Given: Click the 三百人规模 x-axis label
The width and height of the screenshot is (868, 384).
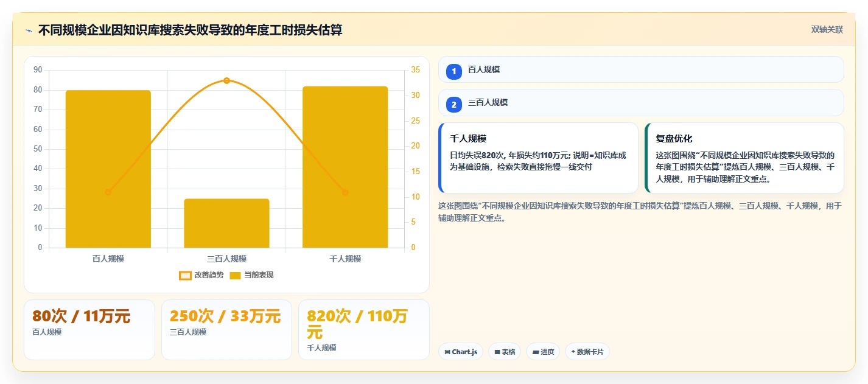Looking at the screenshot, I should tap(226, 259).
